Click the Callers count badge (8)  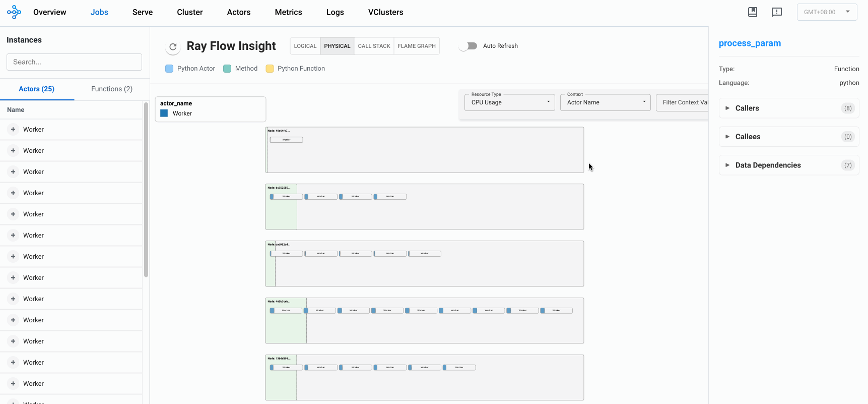pyautogui.click(x=848, y=108)
